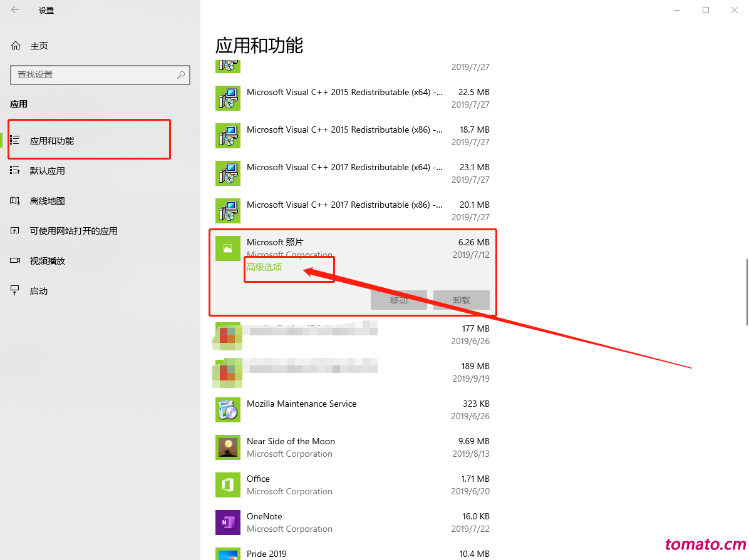Select 默认应用 in the sidebar
Image resolution: width=749 pixels, height=560 pixels.
(x=48, y=171)
